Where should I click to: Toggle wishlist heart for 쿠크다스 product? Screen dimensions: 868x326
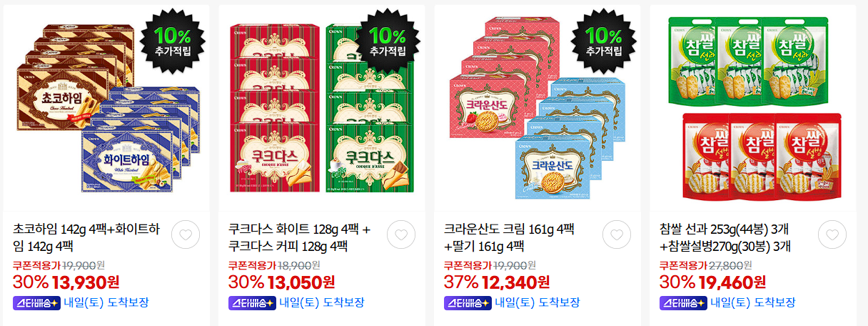click(401, 234)
